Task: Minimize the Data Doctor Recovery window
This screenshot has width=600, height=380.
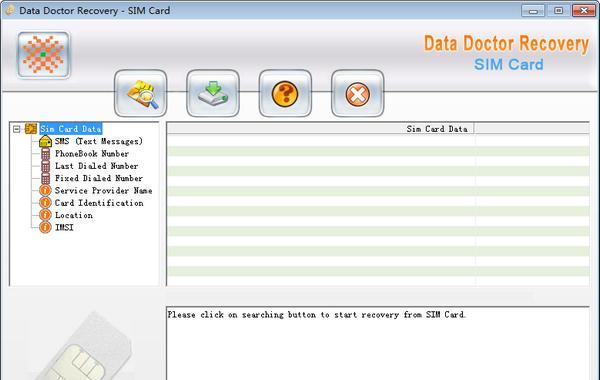Action: [533, 10]
